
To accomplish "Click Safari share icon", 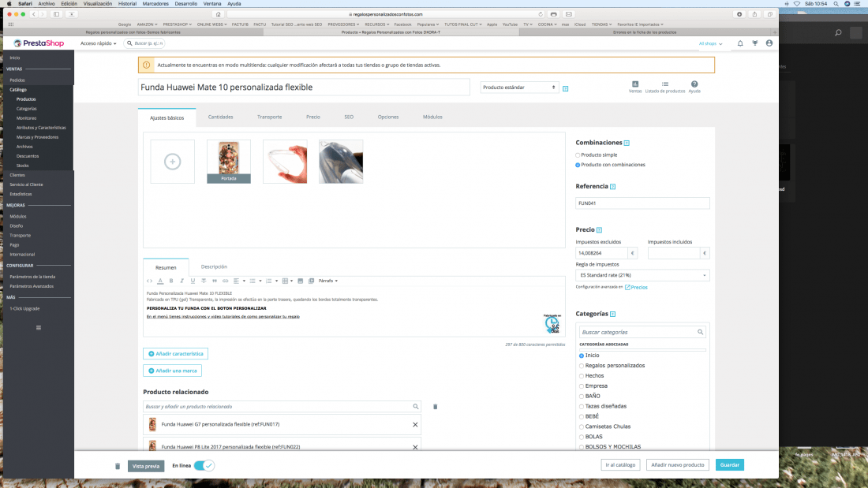I will coord(754,14).
